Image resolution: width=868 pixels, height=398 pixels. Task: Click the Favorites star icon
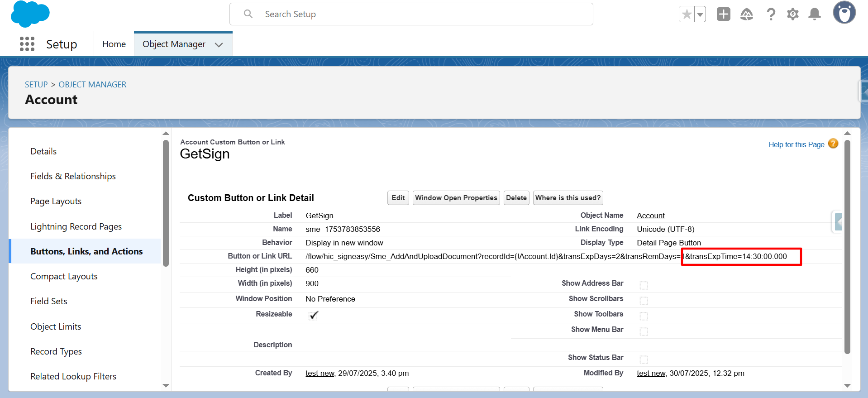[687, 14]
